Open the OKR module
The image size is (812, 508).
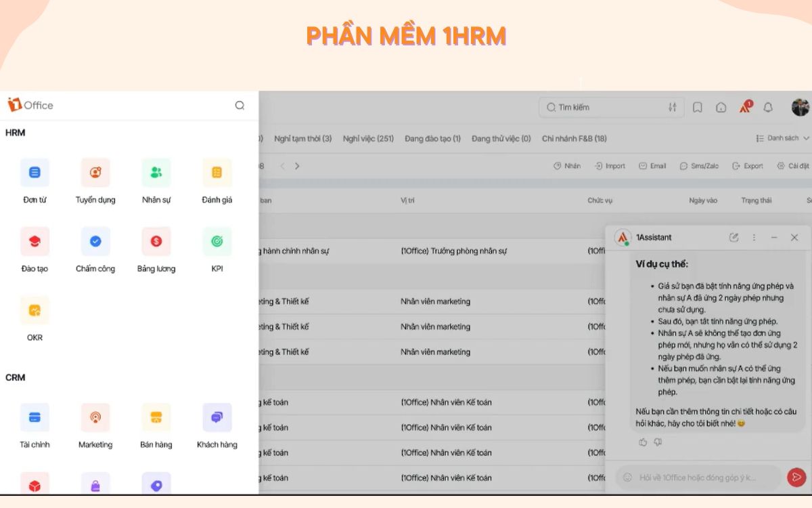click(35, 318)
